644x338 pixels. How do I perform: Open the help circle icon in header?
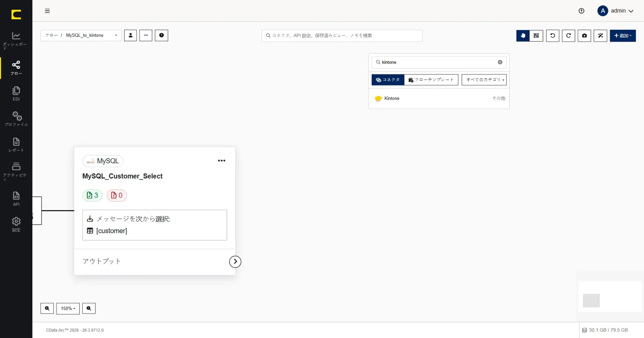pyautogui.click(x=581, y=11)
